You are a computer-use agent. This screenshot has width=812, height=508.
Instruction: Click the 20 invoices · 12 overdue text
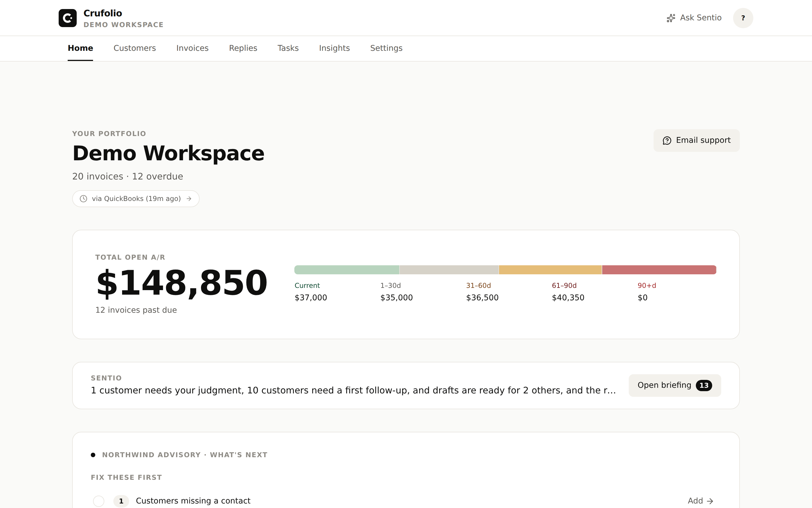tap(127, 176)
